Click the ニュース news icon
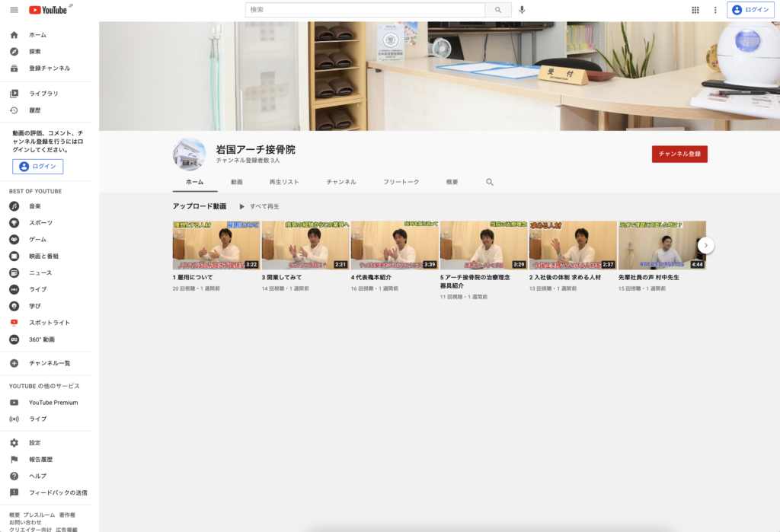 [14, 272]
